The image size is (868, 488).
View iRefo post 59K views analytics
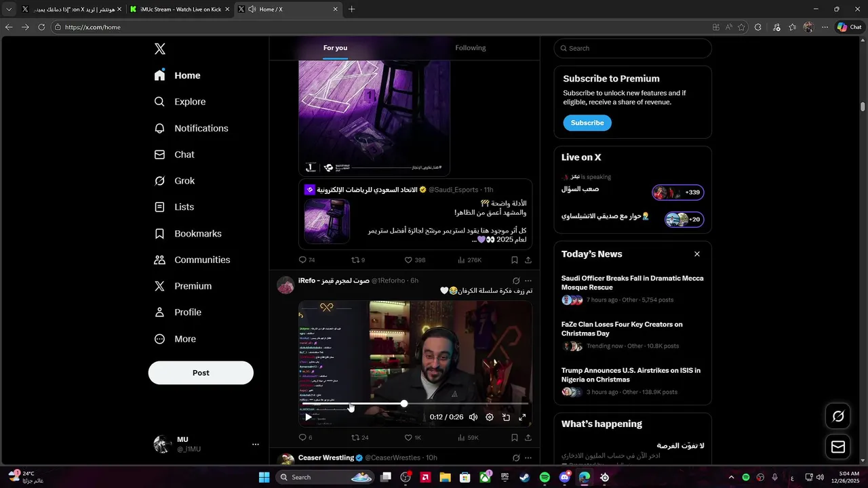468,438
